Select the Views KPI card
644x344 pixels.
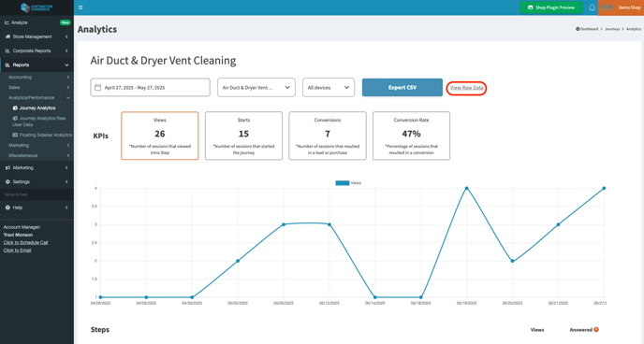click(160, 136)
